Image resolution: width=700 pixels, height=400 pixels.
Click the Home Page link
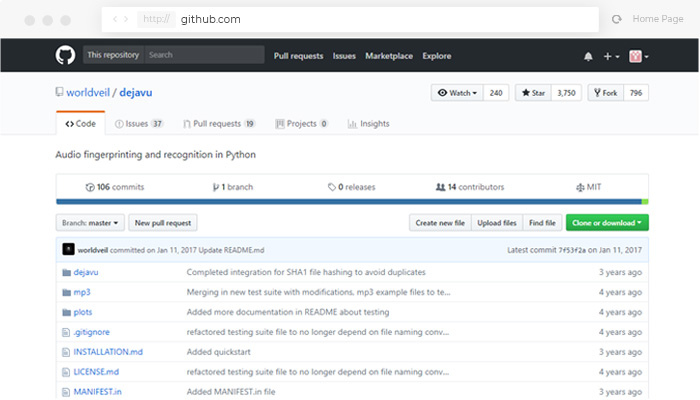point(658,19)
